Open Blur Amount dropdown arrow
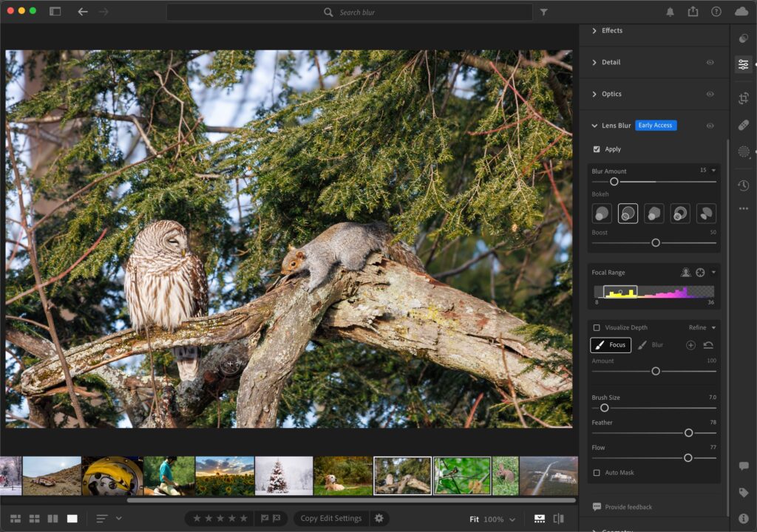 click(x=713, y=171)
